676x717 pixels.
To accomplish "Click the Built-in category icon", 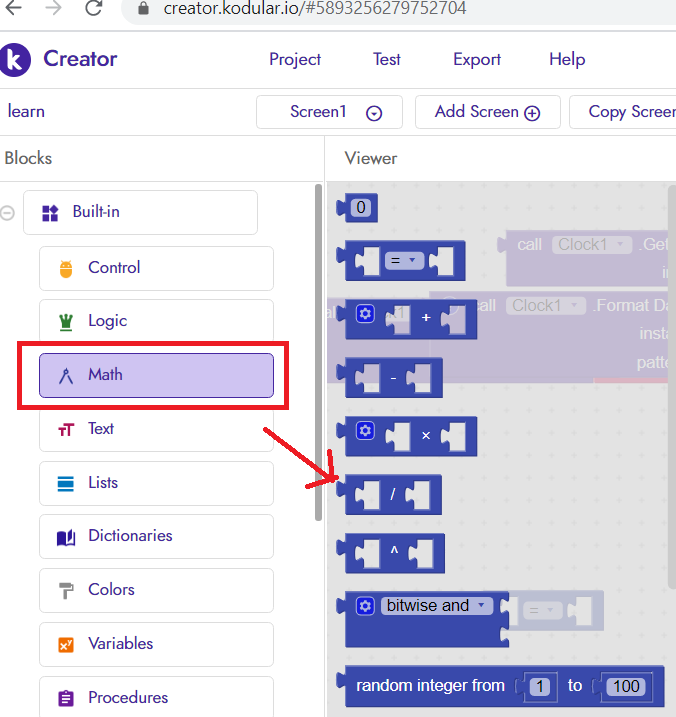I will pos(50,213).
